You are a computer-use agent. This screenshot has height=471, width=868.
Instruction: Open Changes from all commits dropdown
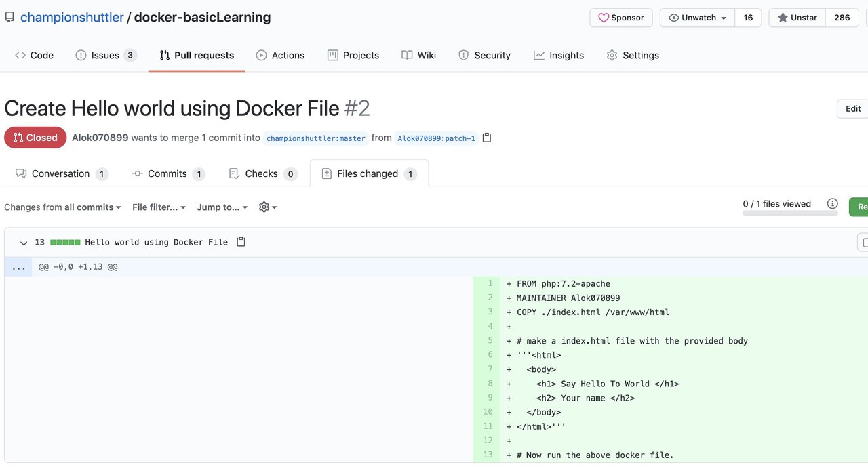(62, 207)
